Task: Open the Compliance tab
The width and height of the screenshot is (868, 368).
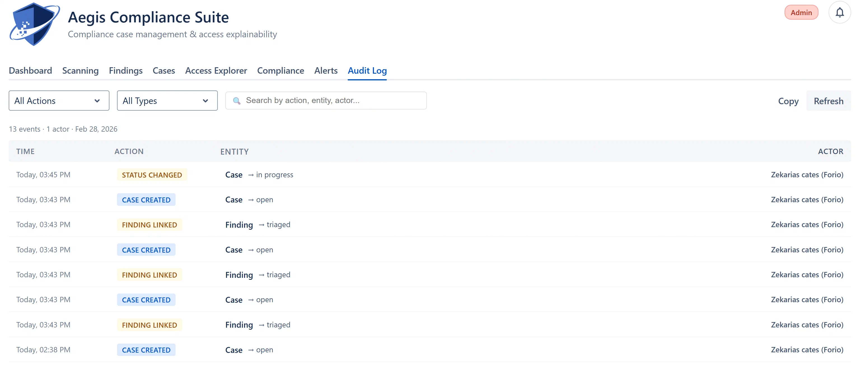Action: (280, 70)
